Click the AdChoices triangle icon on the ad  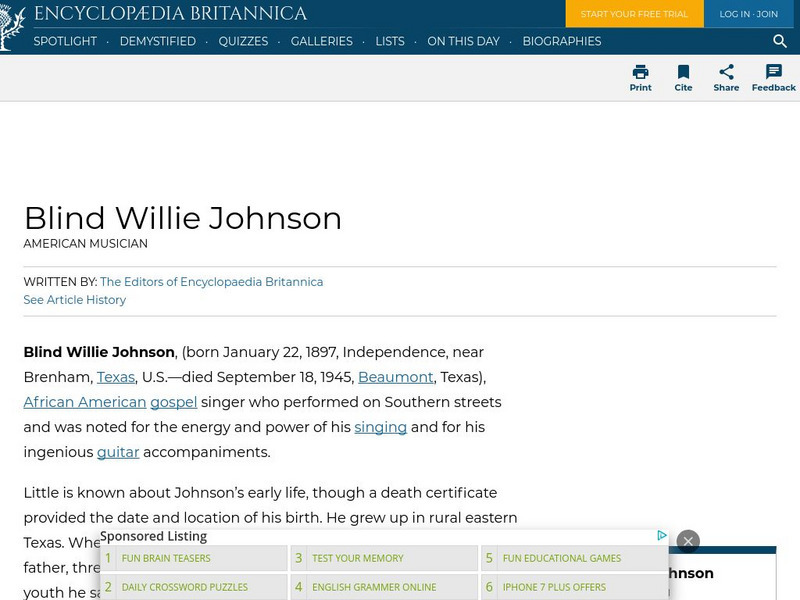pyautogui.click(x=662, y=536)
